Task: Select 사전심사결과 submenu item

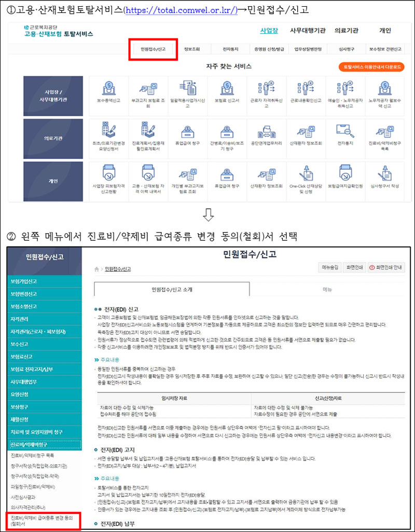Action: [x=22, y=497]
